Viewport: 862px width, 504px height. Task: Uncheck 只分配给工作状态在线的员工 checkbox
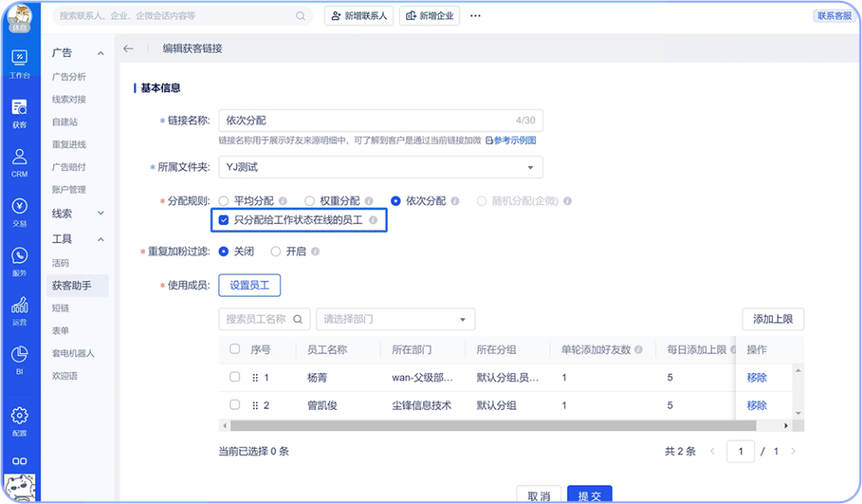[x=223, y=220]
